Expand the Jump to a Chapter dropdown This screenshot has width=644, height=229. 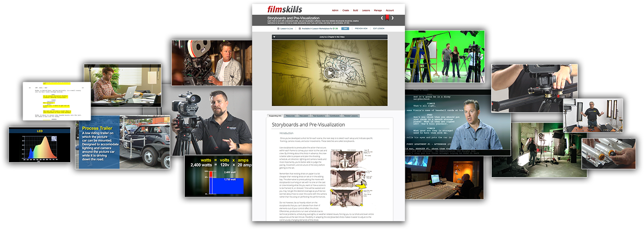click(x=274, y=37)
